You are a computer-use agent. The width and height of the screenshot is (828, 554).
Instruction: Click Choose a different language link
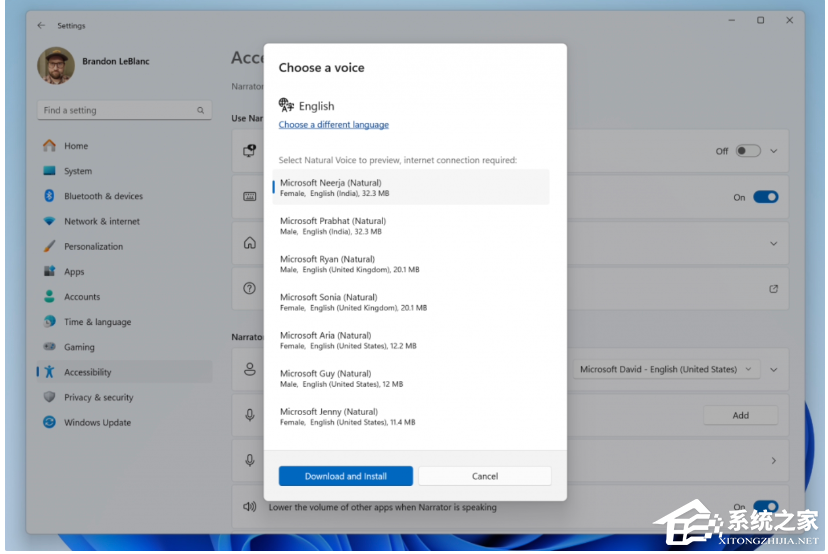click(x=333, y=125)
